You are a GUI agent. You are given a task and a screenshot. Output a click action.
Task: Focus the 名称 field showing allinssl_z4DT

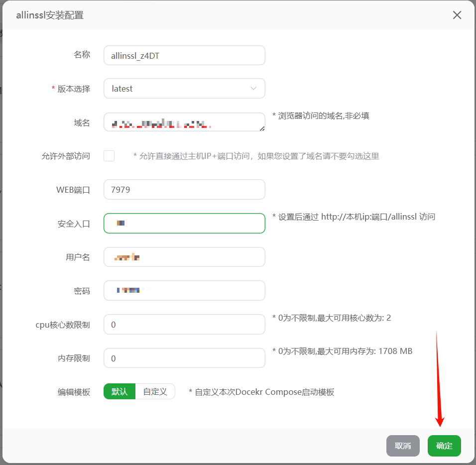pyautogui.click(x=184, y=55)
